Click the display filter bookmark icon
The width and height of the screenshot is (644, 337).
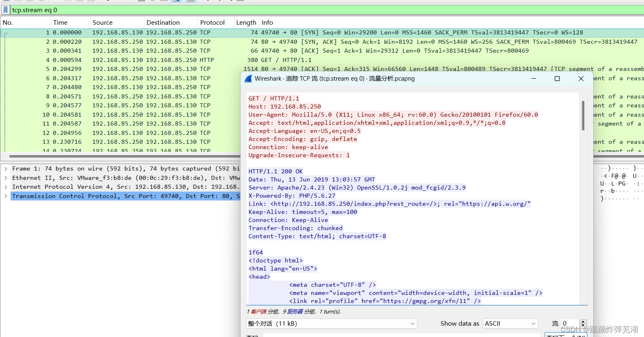(x=5, y=10)
